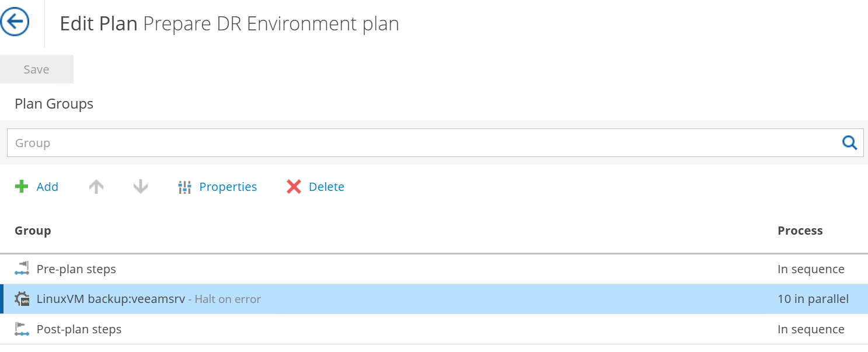This screenshot has height=352, width=868.
Task: Save the Prepare DR Environment plan
Action: pyautogui.click(x=36, y=69)
